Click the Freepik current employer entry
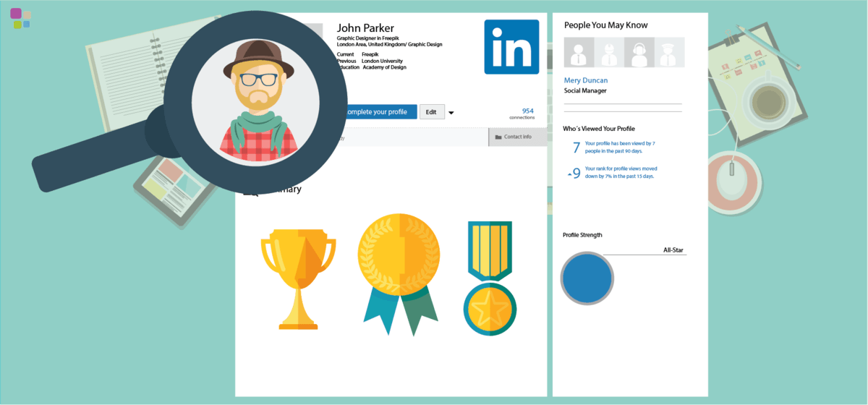Viewport: 868px width, 405px height. click(371, 54)
